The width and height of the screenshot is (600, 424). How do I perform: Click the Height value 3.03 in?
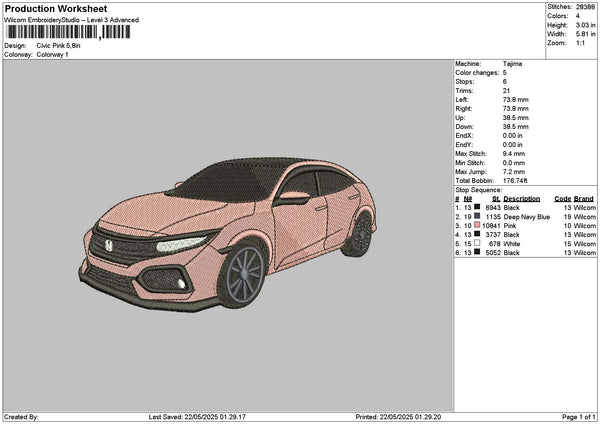tap(585, 25)
